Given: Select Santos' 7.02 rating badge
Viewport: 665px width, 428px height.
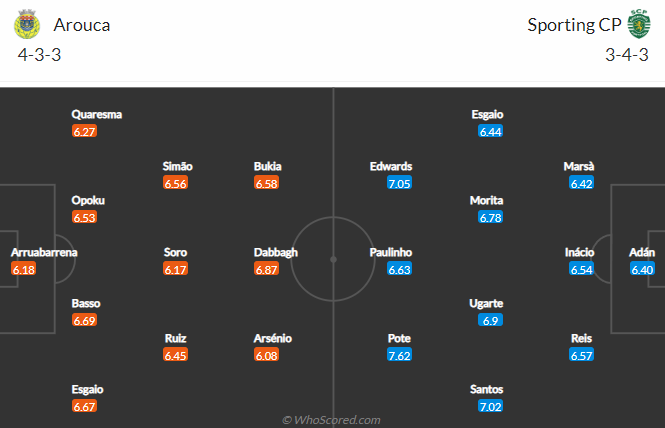Looking at the screenshot, I should coord(491,406).
